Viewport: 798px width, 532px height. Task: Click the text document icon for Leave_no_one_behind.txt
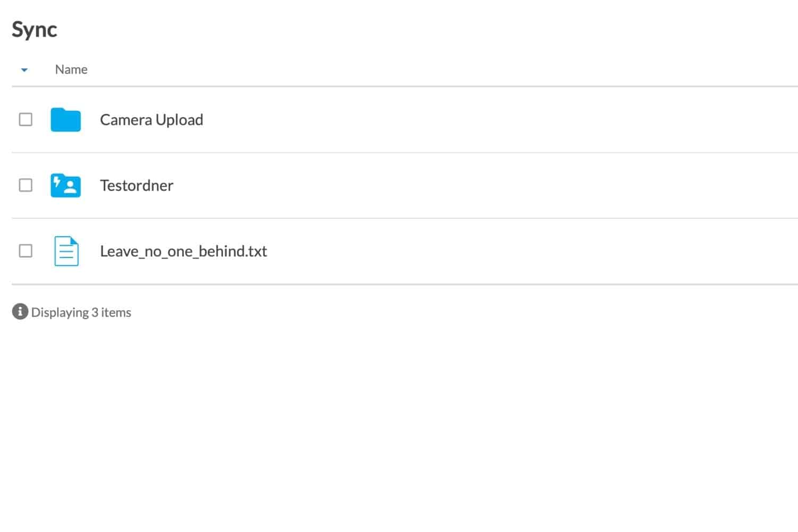tap(66, 251)
